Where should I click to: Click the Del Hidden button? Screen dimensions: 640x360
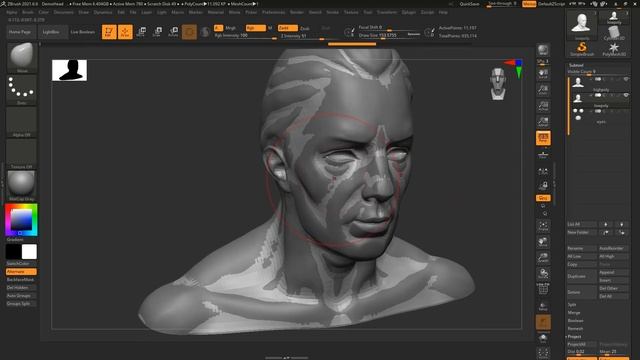point(22,288)
